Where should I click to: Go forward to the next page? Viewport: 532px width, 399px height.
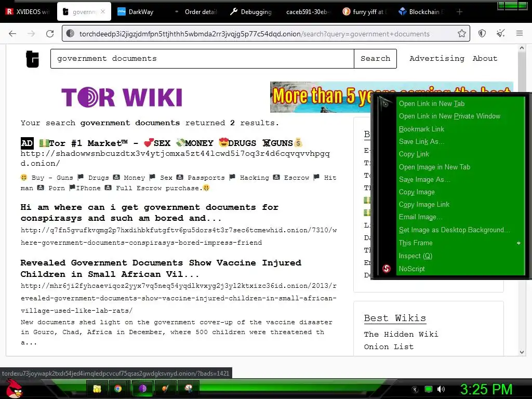[31, 34]
